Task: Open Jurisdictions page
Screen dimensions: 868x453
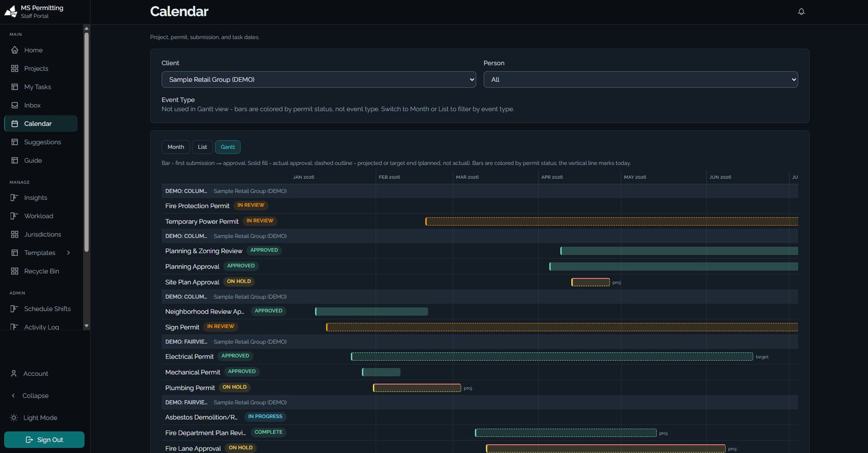Action: tap(41, 234)
